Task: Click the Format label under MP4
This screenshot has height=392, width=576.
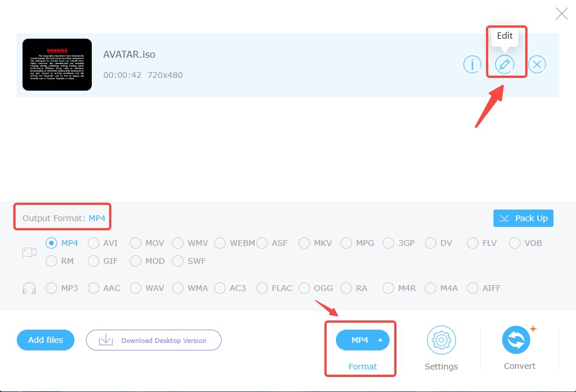Action: click(x=362, y=366)
